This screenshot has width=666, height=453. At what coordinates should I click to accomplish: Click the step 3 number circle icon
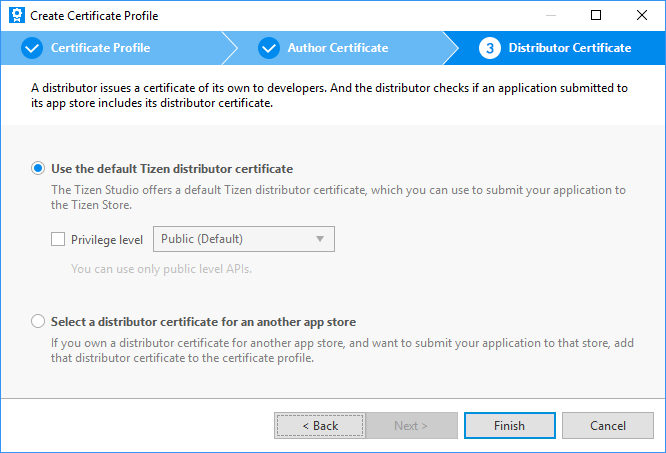tap(489, 48)
